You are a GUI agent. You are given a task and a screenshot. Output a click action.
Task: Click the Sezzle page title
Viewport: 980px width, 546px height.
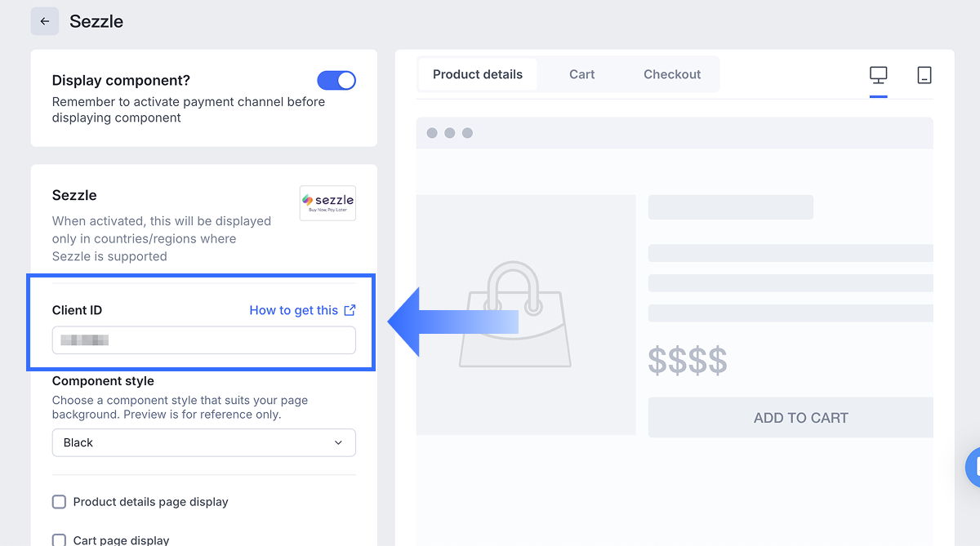[96, 21]
